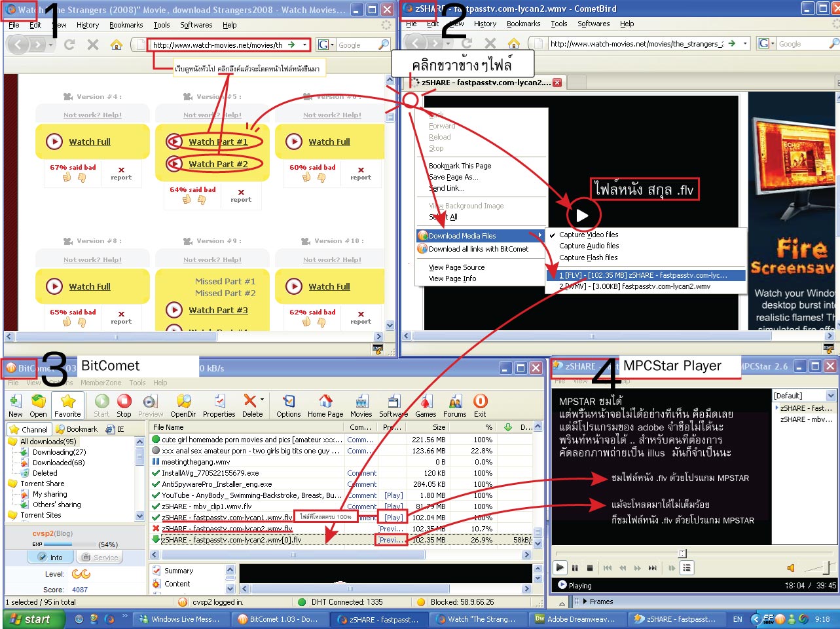This screenshot has width=840, height=629.
Task: Click the New icon in BitComet toolbar
Action: click(16, 401)
